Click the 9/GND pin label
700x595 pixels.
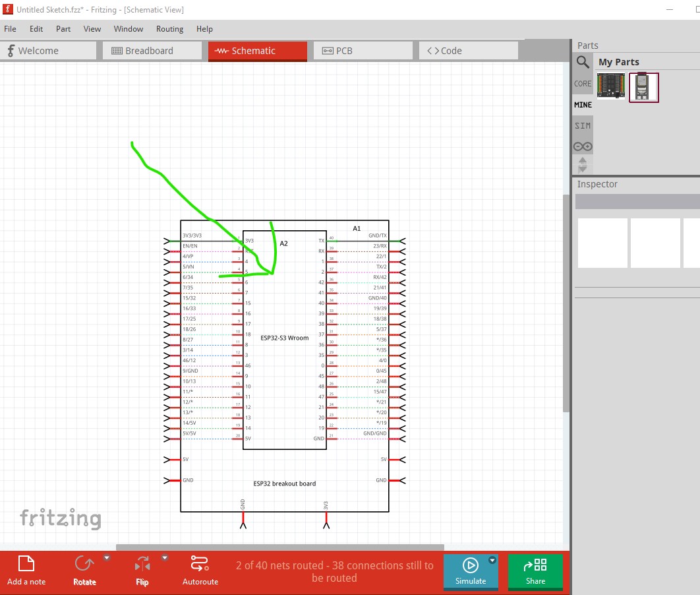(x=190, y=371)
